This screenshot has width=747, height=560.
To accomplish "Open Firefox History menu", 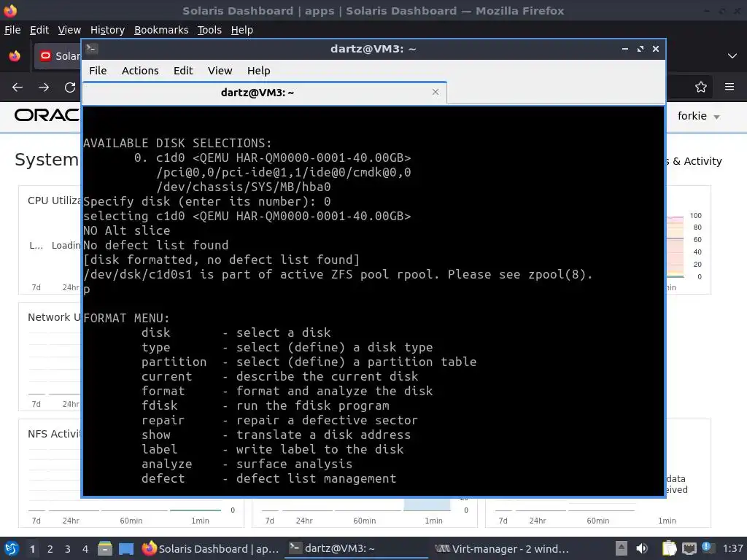I will pos(107,30).
